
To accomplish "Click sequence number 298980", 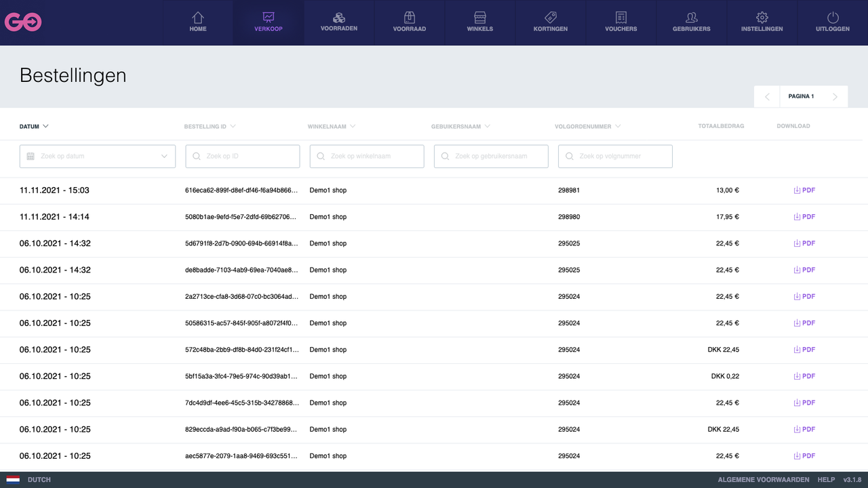I will coord(569,217).
